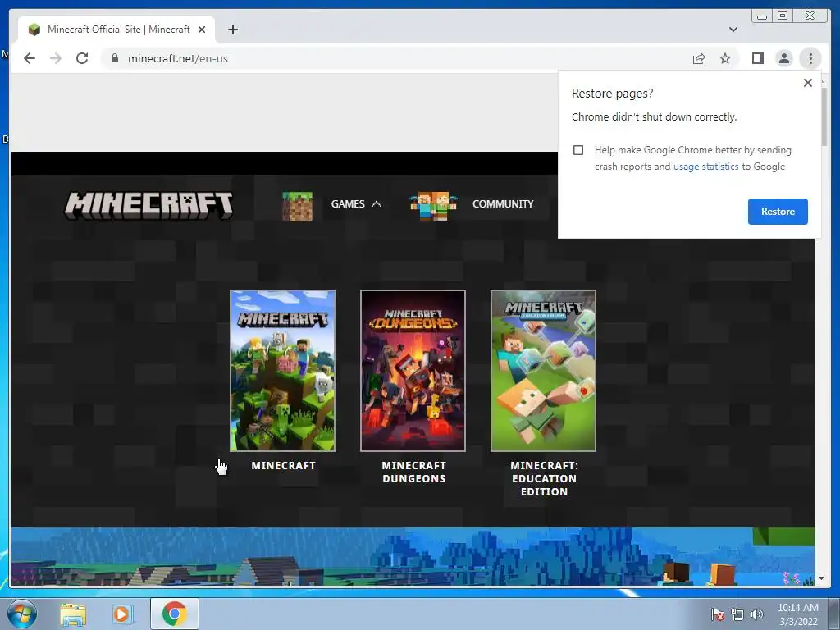Click the Minecraft logo
The width and height of the screenshot is (840, 630).
pyautogui.click(x=149, y=204)
